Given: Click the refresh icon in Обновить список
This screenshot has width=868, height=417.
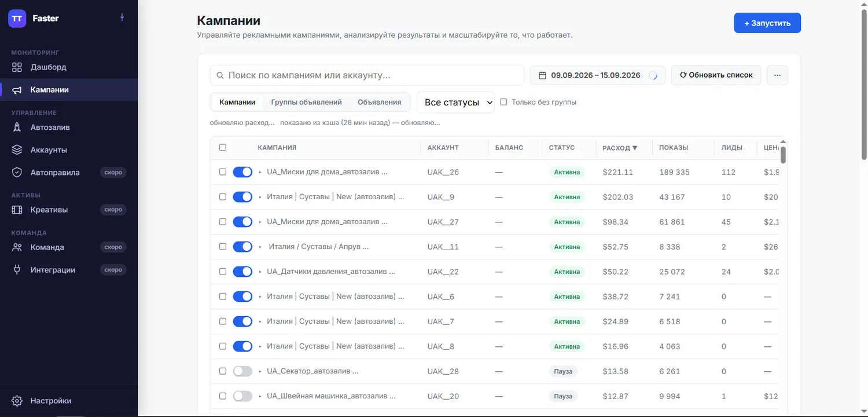Looking at the screenshot, I should tap(683, 75).
